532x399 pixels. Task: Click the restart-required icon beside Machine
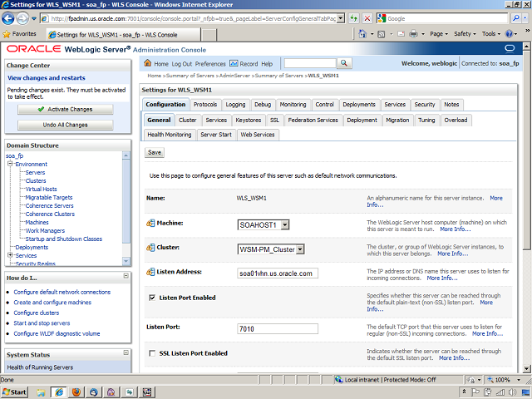click(150, 224)
